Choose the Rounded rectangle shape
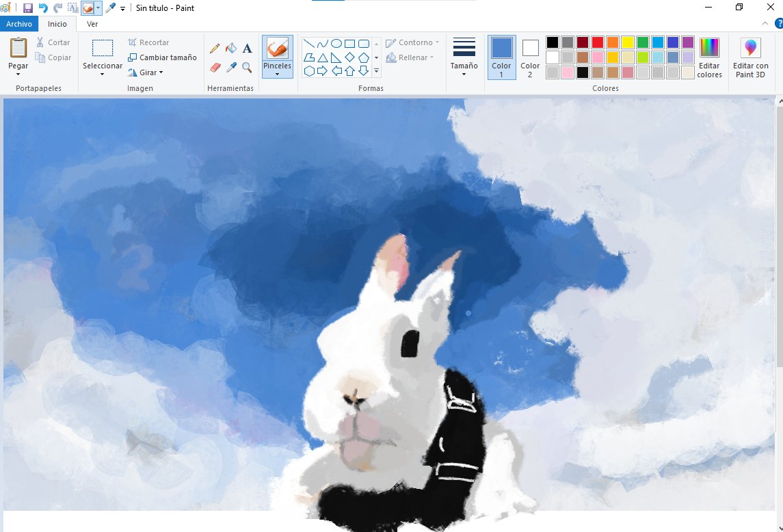The height and width of the screenshot is (532, 783). (x=364, y=44)
